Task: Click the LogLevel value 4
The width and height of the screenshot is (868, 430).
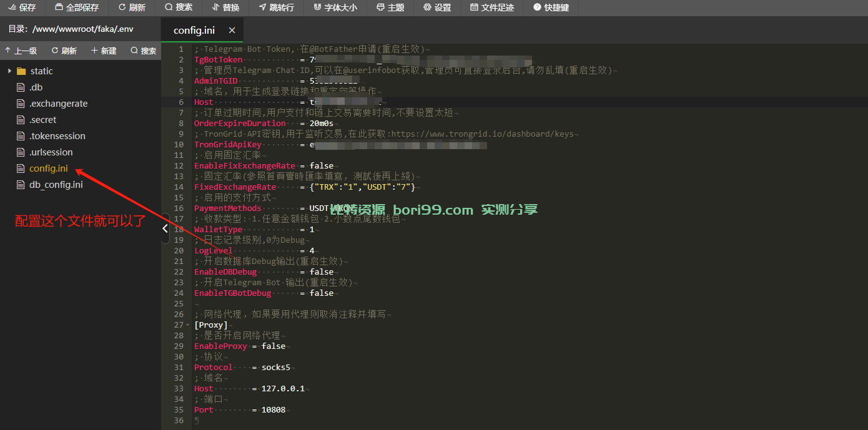Action: pyautogui.click(x=312, y=251)
